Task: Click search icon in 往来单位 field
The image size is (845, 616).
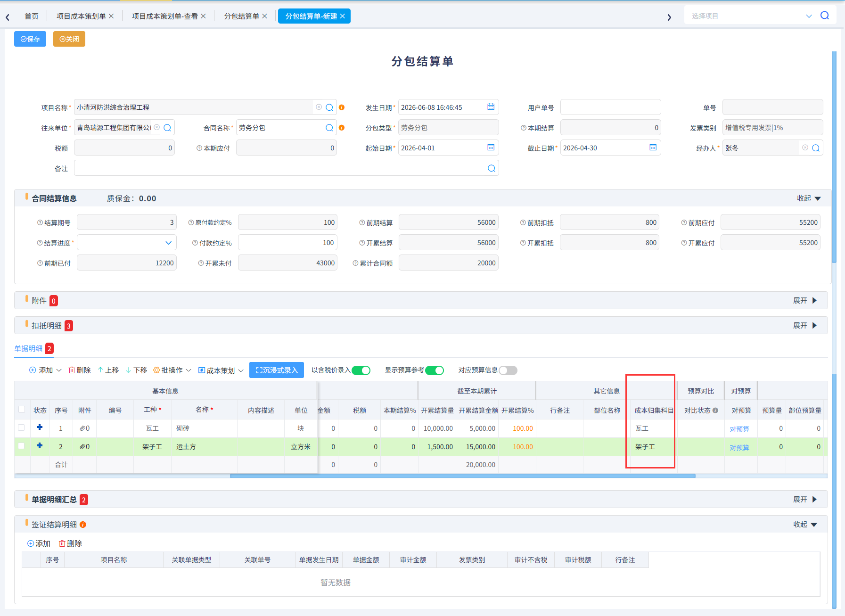Action: coord(167,128)
